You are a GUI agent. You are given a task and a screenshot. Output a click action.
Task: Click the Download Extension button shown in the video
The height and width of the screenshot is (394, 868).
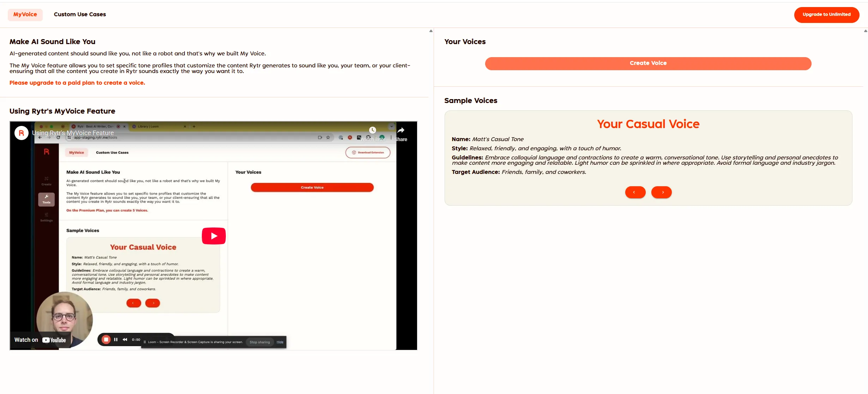coord(368,152)
